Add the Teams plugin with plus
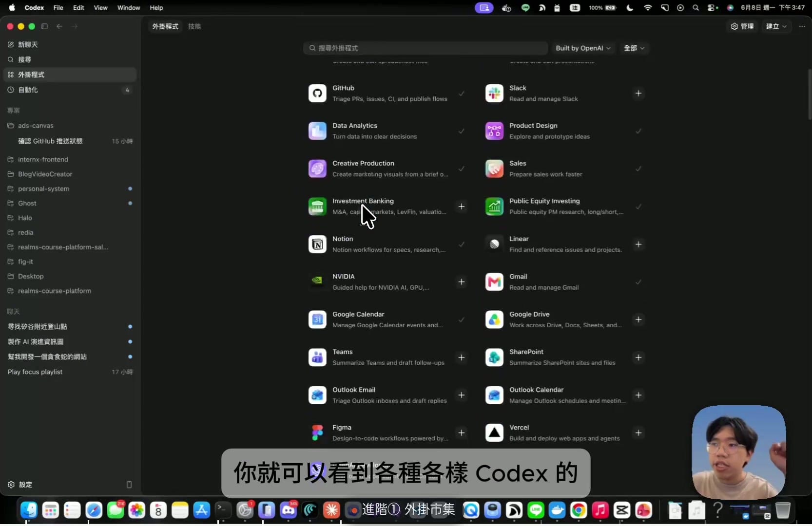Screen dimensions: 812x526 tap(462, 357)
